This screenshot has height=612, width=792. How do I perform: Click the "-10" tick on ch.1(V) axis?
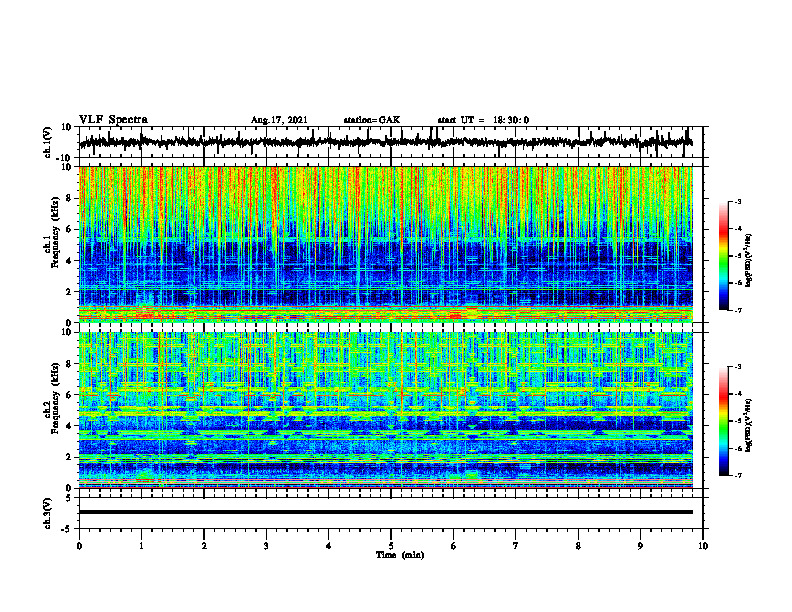(x=65, y=158)
